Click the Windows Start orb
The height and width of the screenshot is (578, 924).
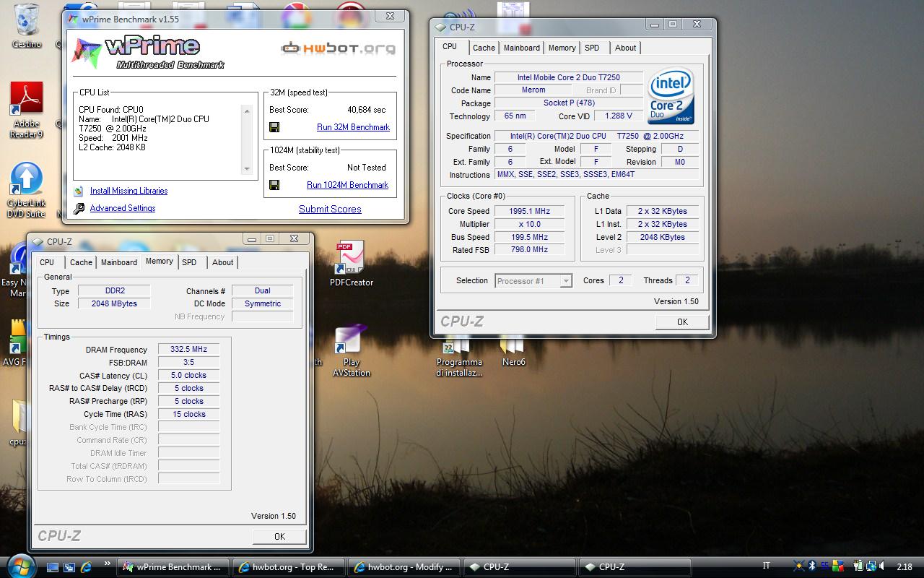tap(20, 566)
